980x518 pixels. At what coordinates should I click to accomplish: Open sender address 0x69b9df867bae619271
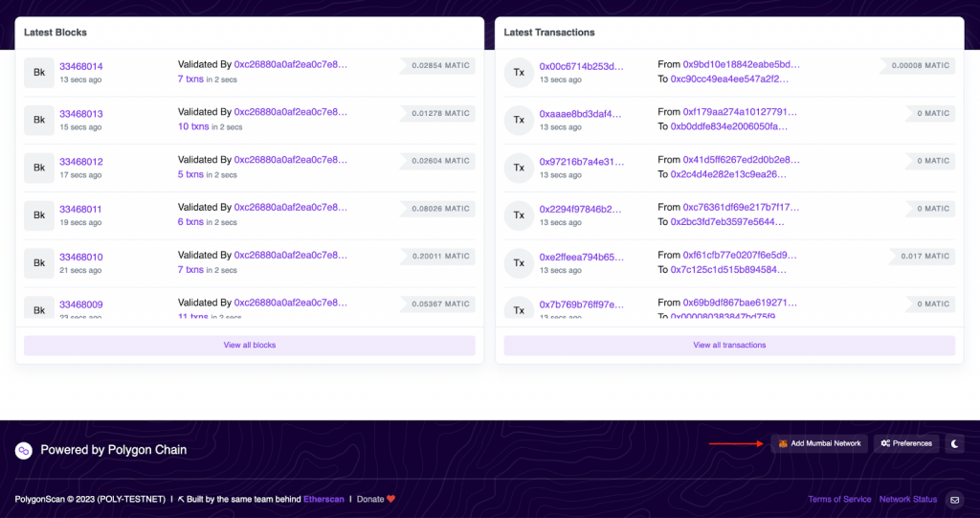(740, 303)
